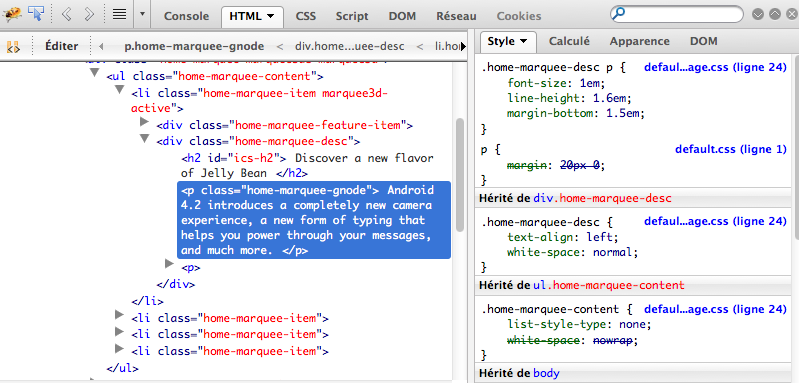Go forward with the right arrow
The image size is (799, 383).
[89, 14]
